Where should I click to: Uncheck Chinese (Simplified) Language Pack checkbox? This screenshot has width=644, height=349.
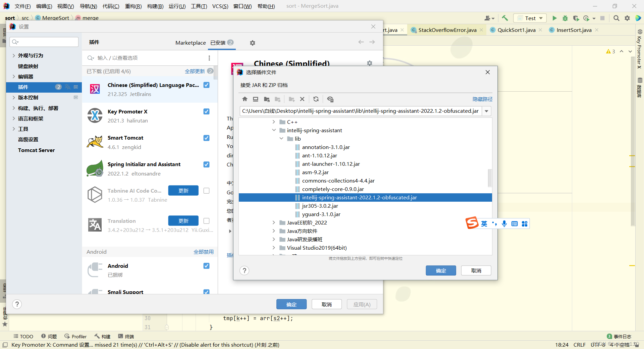point(207,85)
